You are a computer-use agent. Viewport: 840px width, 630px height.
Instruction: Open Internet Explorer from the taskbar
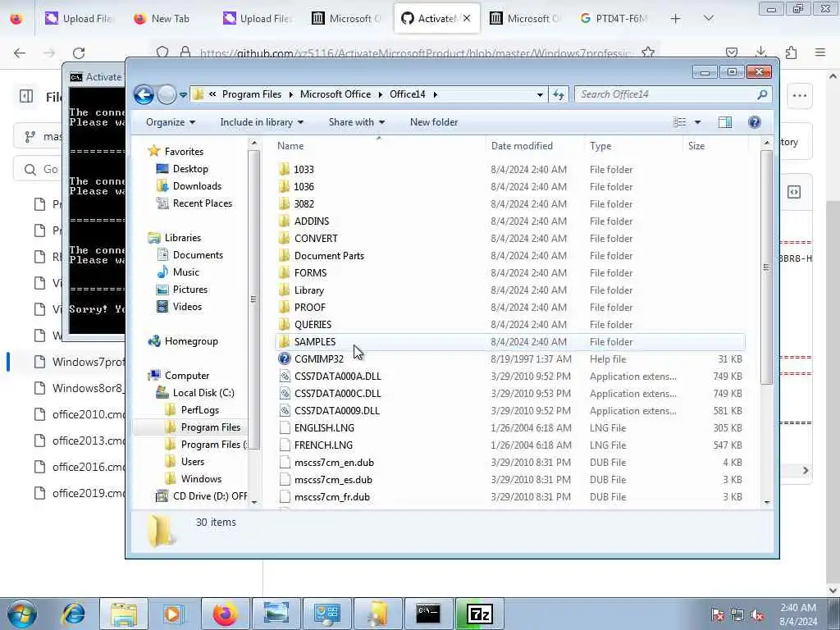73,614
